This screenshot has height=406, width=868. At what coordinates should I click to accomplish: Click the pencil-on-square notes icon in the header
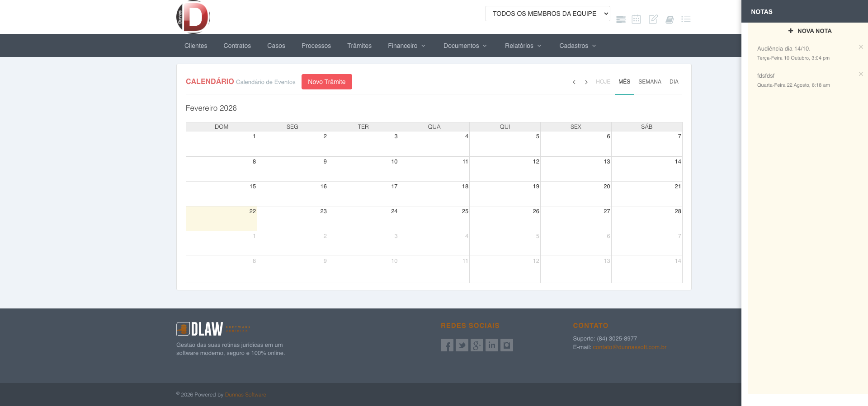click(653, 19)
